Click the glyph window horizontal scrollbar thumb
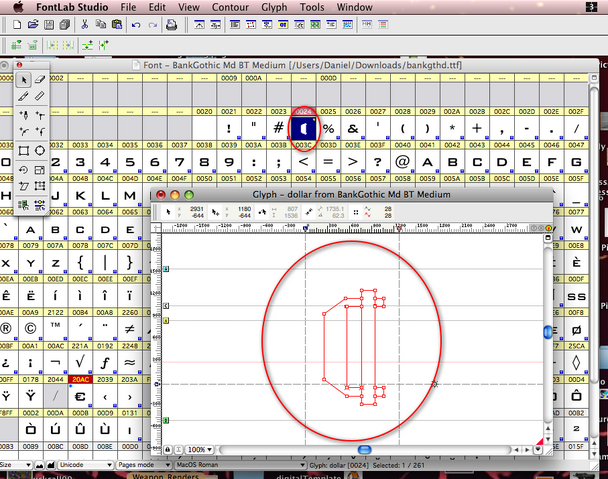 (364, 450)
